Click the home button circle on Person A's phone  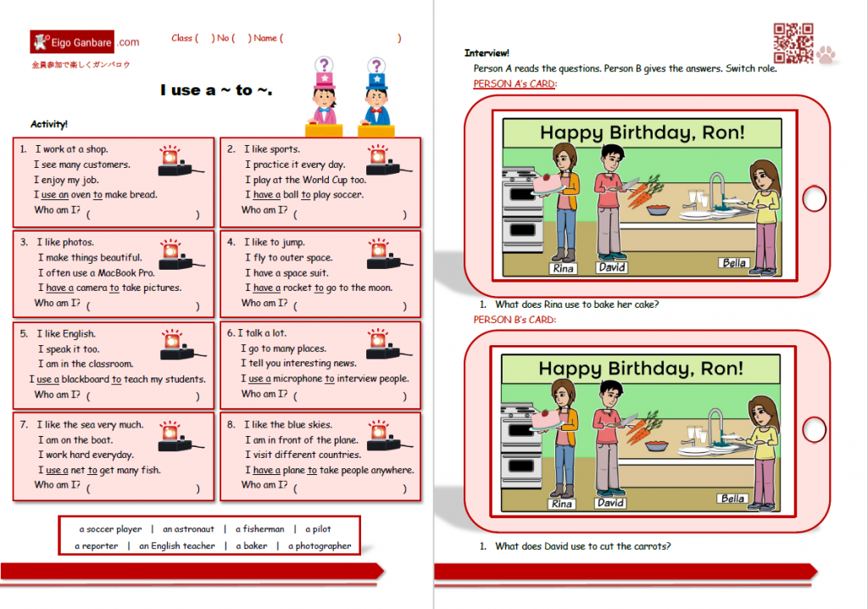pos(814,198)
